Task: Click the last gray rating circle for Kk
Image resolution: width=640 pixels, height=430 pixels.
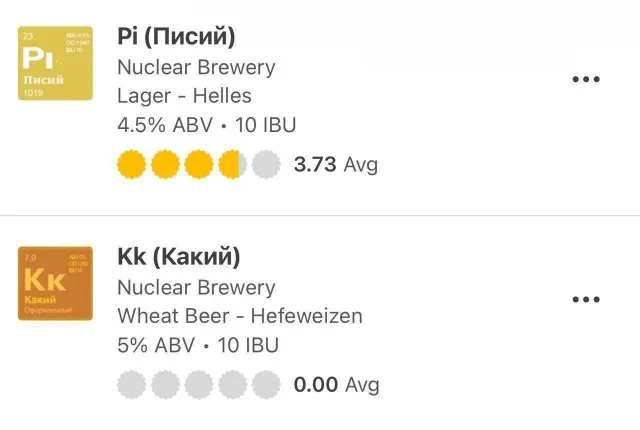Action: click(x=265, y=384)
